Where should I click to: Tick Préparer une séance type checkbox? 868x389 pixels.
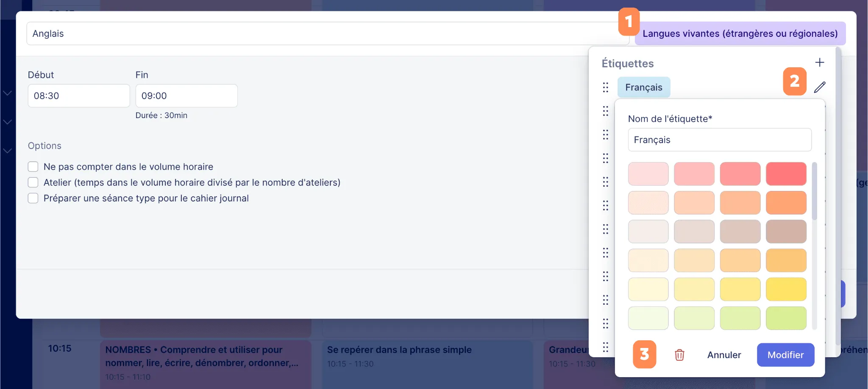tap(33, 198)
